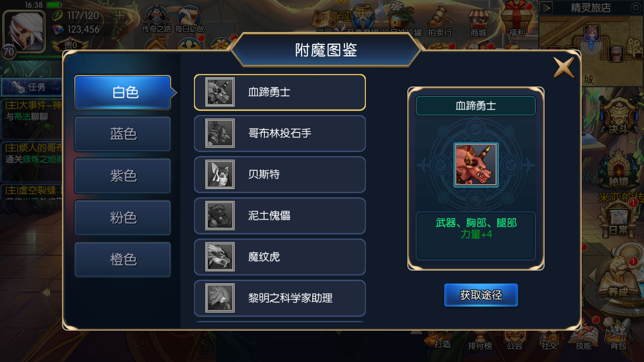Viewport: 644px width, 362px height.
Task: Click the plus icon beside stamina 117/120
Action: [x=120, y=15]
